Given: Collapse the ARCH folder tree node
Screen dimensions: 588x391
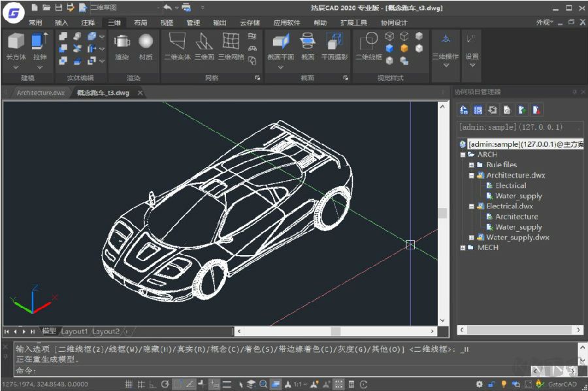Looking at the screenshot, I should pos(463,155).
